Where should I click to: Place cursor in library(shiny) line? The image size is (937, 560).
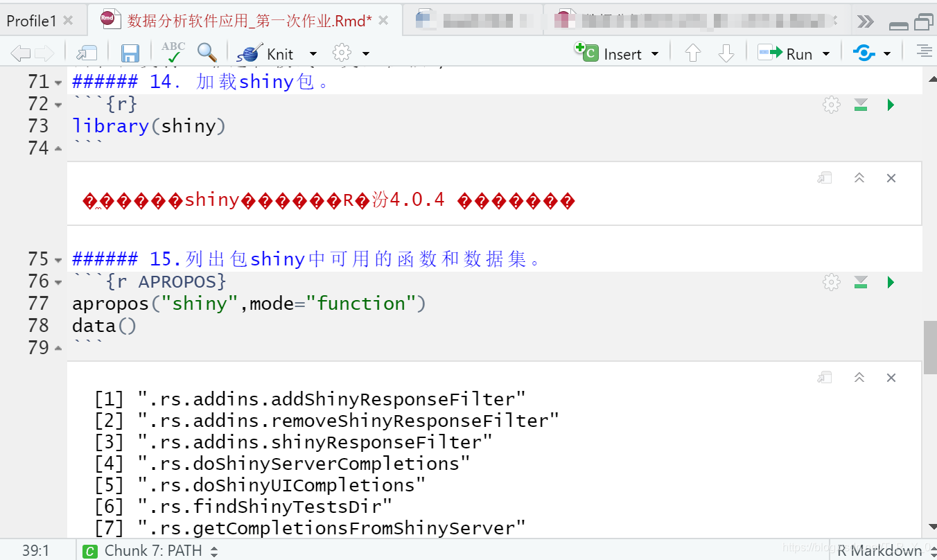[149, 126]
